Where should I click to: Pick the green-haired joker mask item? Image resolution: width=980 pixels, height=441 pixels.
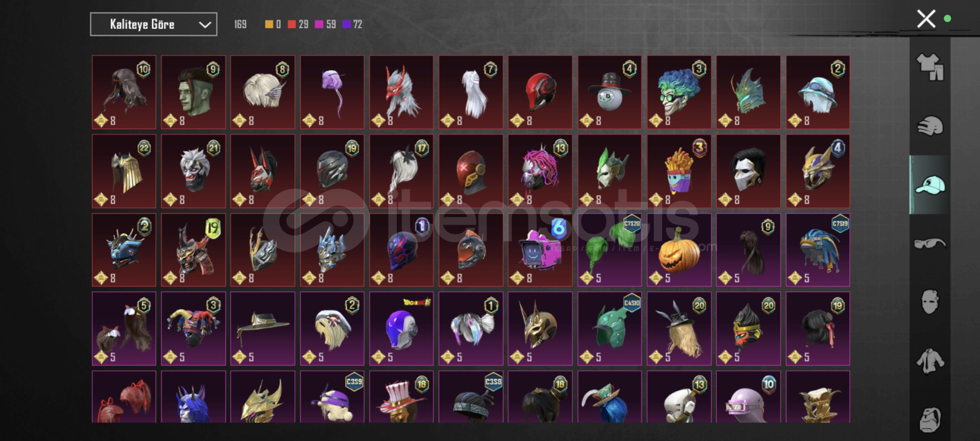[x=679, y=92]
